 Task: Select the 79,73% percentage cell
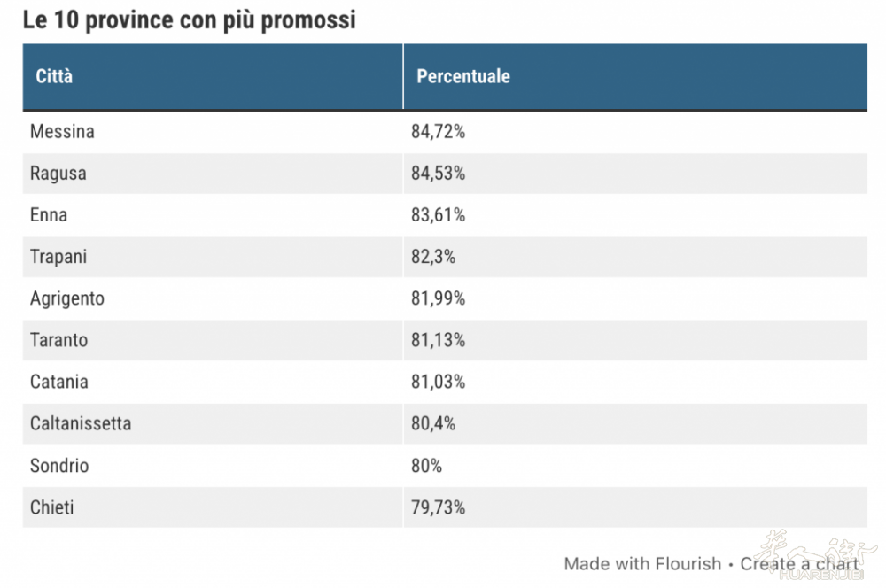coord(438,507)
